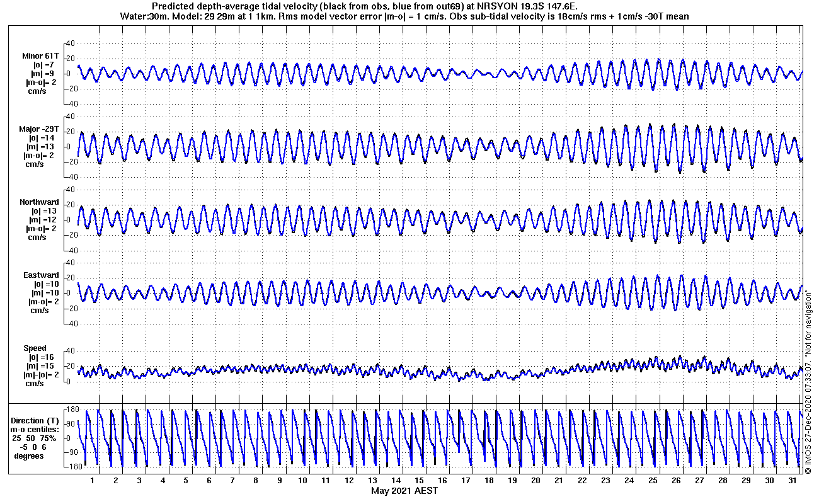Click '|o| =7' in Minor panel
The image size is (819, 504).
(x=45, y=65)
